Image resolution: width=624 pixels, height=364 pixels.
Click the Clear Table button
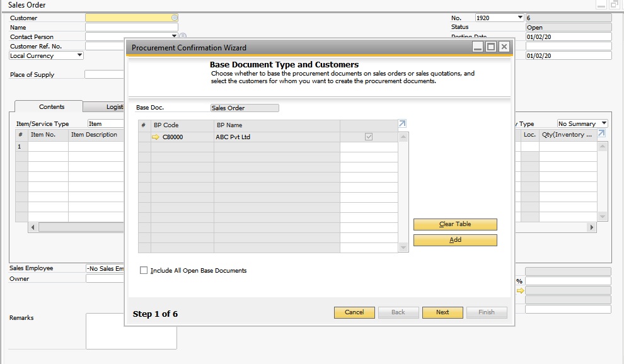454,224
